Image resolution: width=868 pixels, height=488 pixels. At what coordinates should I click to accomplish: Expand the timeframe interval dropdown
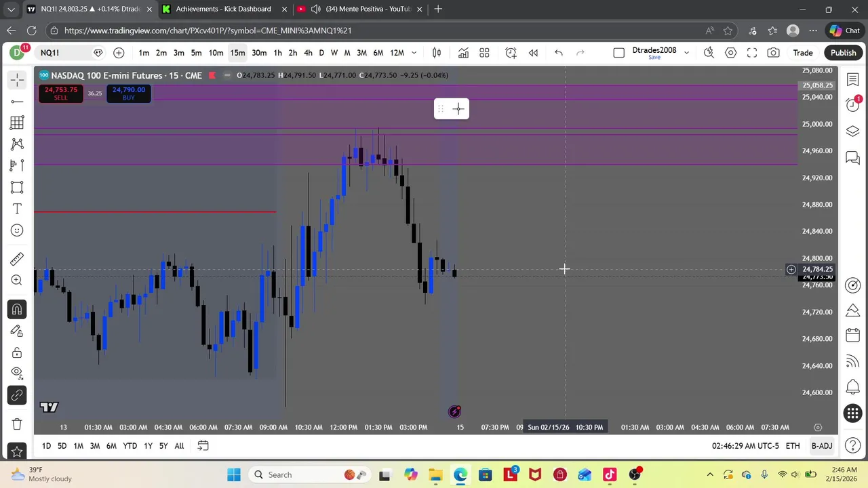coord(414,53)
